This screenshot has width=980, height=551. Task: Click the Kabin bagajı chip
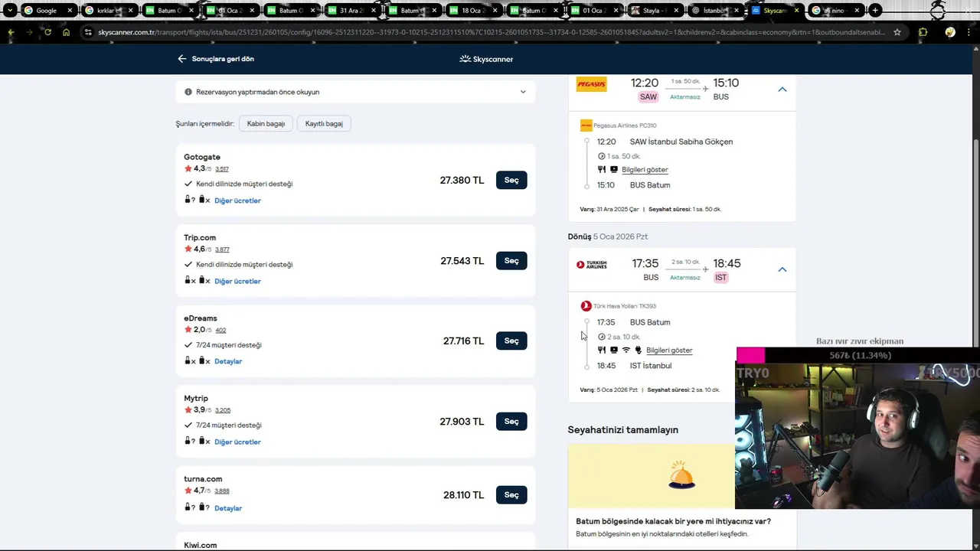click(266, 123)
